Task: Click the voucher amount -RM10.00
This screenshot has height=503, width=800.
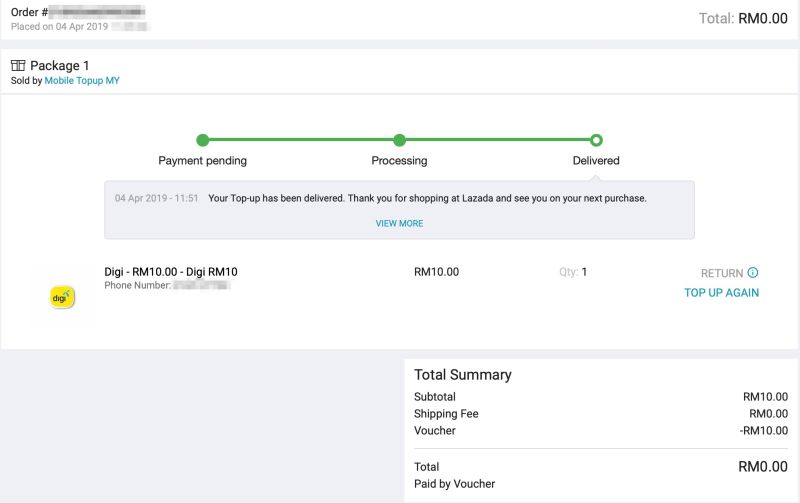Action: 764,431
